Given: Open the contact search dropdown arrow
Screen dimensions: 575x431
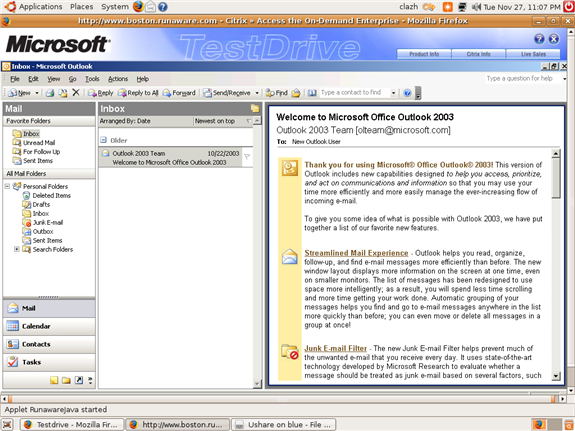Looking at the screenshot, I should point(393,93).
